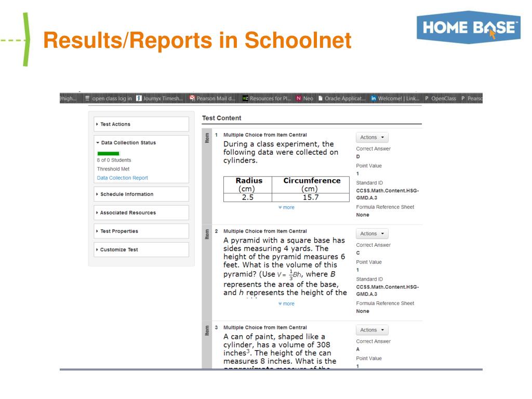Screen dimensions: 532x399
Task: Click item 2 correct answer C
Action: 358,253
